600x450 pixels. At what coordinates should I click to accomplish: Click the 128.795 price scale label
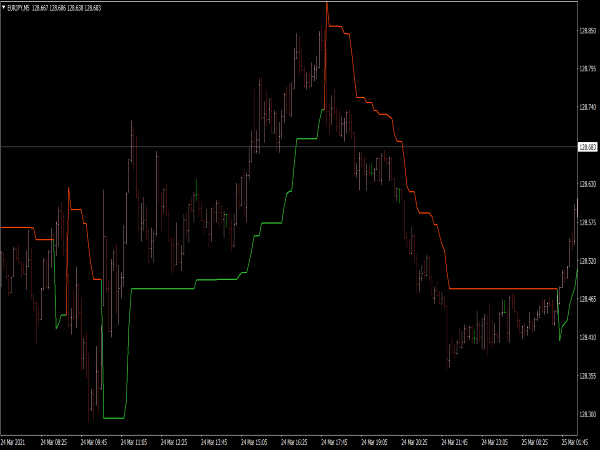coord(588,69)
